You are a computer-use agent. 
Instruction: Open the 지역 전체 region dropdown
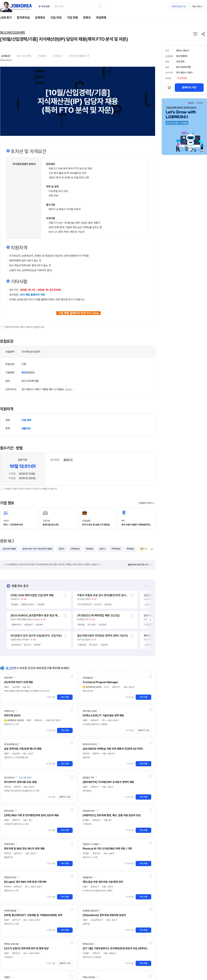45,6
